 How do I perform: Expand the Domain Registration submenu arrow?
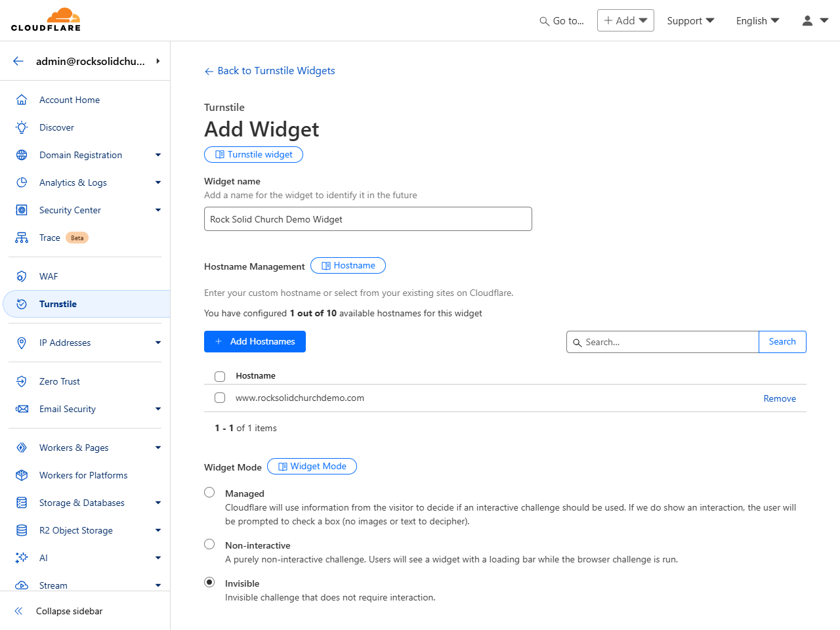(158, 155)
